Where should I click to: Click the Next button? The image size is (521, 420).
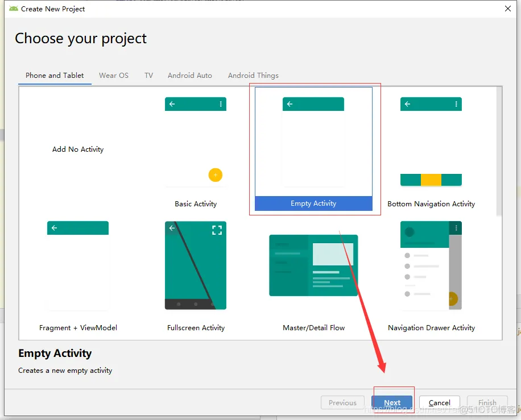pyautogui.click(x=392, y=402)
